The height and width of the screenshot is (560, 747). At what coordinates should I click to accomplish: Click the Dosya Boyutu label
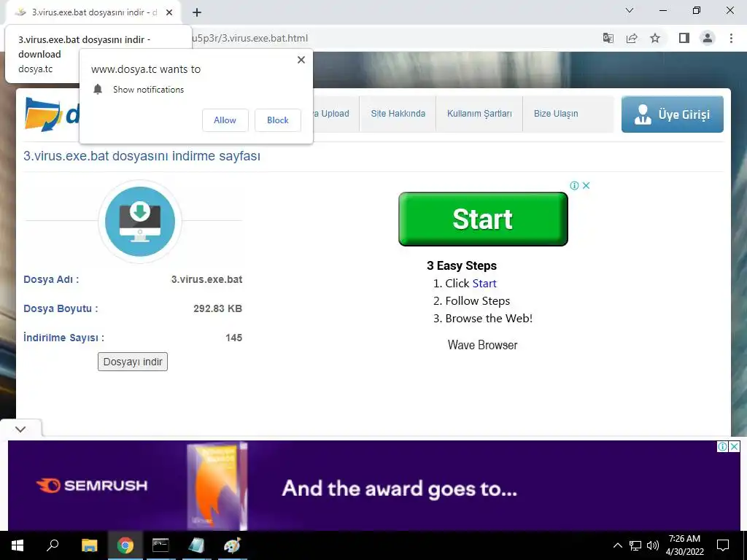coord(61,308)
